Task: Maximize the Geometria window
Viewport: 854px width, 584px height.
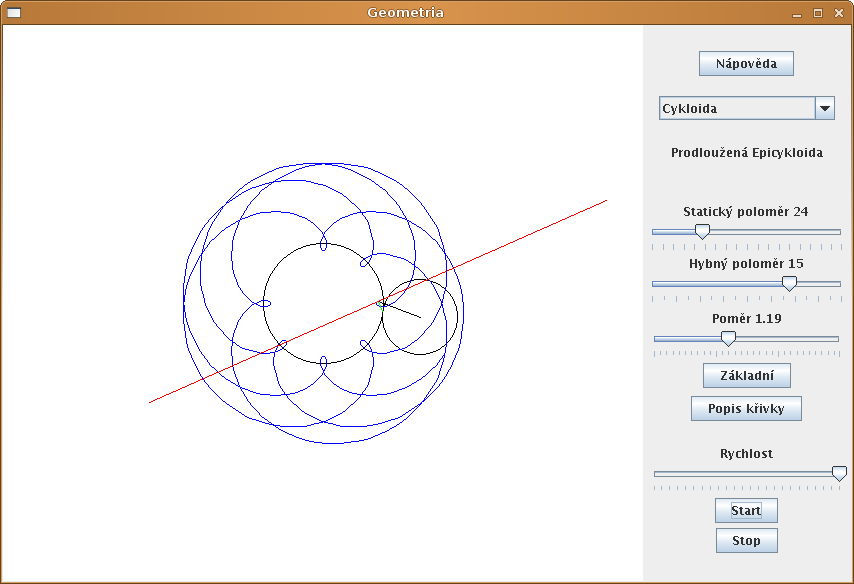Action: tap(817, 13)
